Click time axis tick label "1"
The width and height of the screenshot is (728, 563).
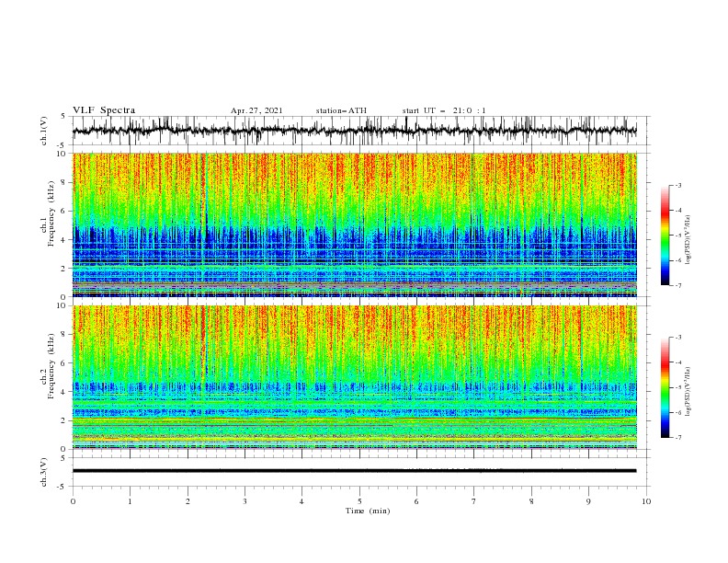(130, 501)
